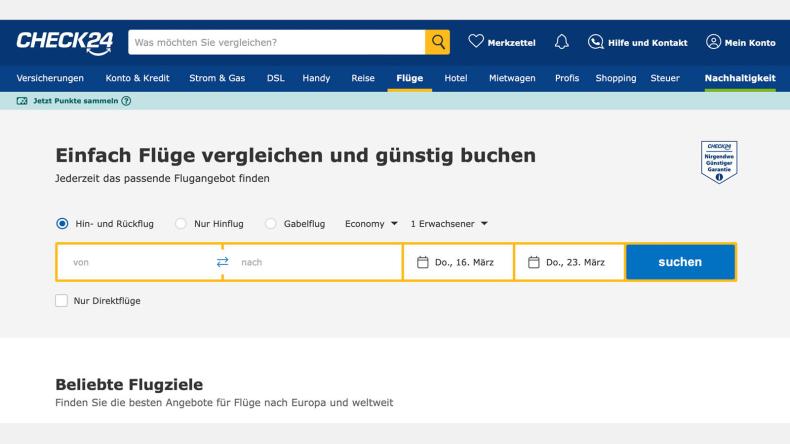Open notifications bell icon
Viewport: 790px width, 444px height.
click(x=561, y=42)
